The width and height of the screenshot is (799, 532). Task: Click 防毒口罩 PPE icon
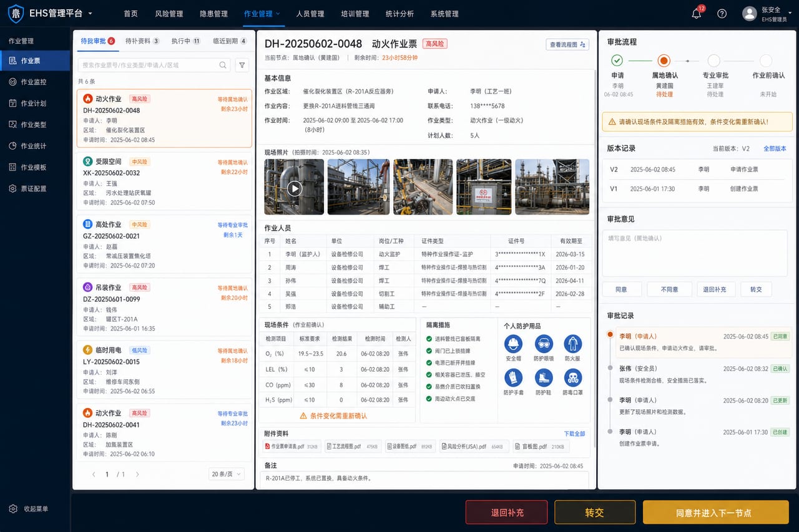coord(572,377)
